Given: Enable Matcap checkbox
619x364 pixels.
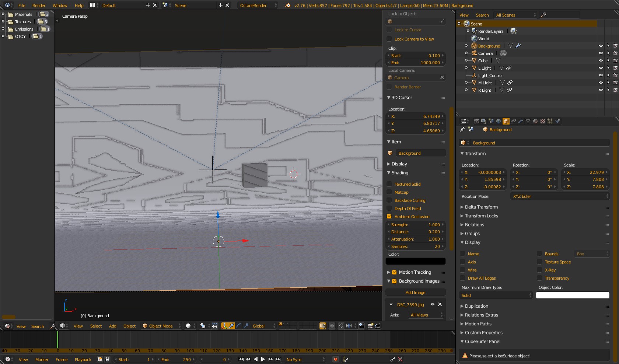Looking at the screenshot, I should [x=389, y=192].
